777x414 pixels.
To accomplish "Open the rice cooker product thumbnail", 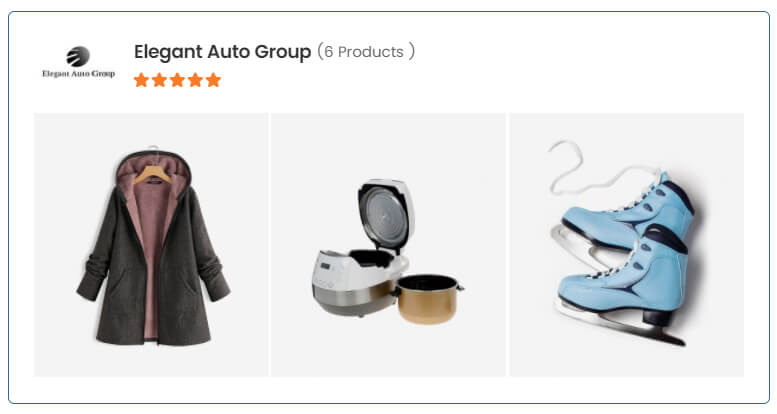I will click(x=388, y=244).
